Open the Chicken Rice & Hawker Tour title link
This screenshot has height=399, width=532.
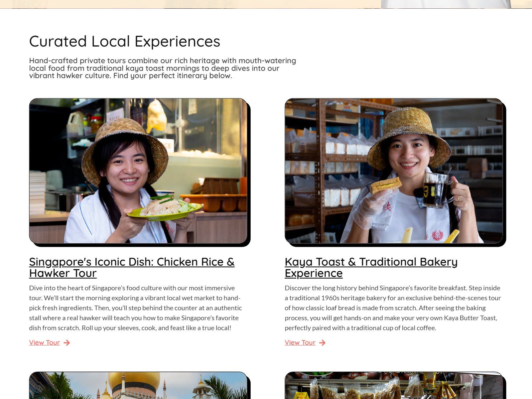coord(132,267)
